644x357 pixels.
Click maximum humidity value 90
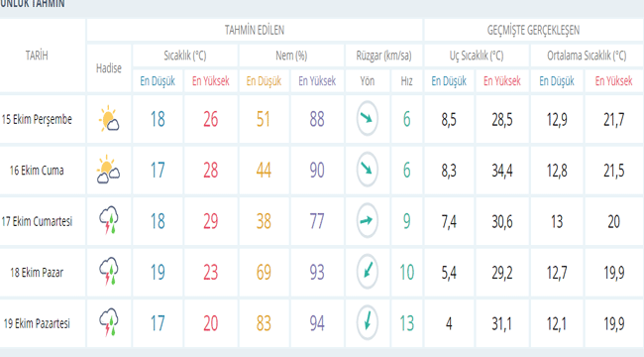[317, 171]
